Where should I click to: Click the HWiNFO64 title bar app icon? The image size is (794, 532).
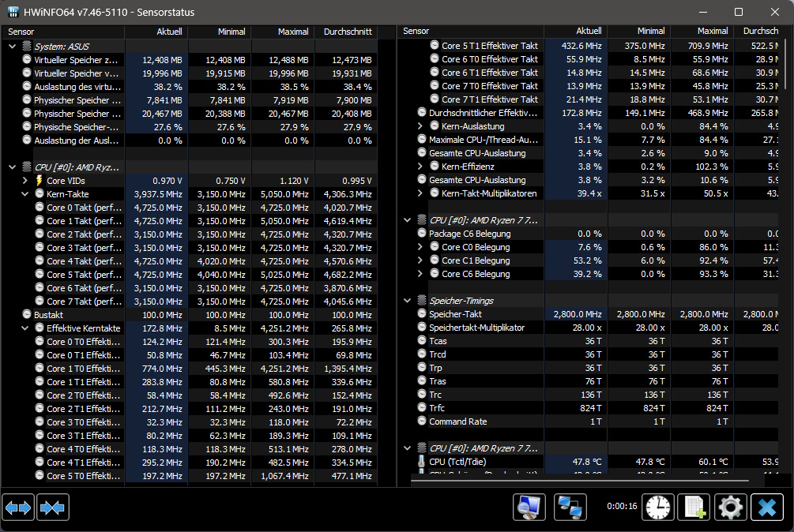(13, 12)
